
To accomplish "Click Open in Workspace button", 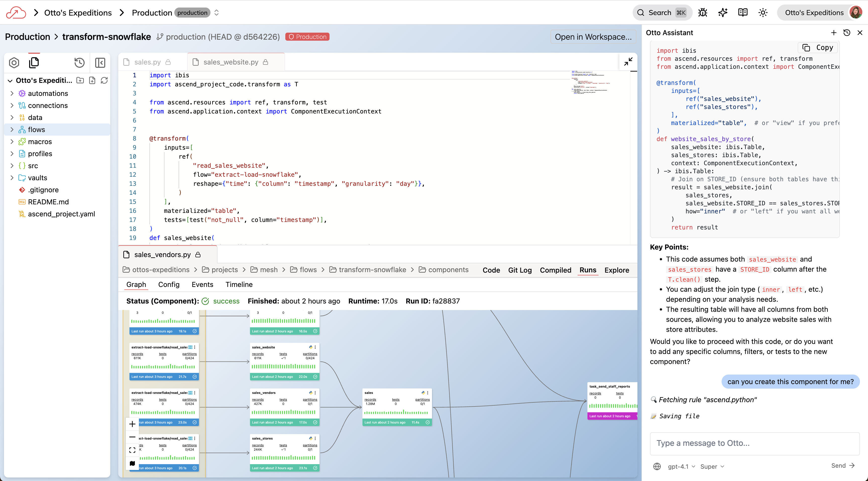I will (x=593, y=37).
